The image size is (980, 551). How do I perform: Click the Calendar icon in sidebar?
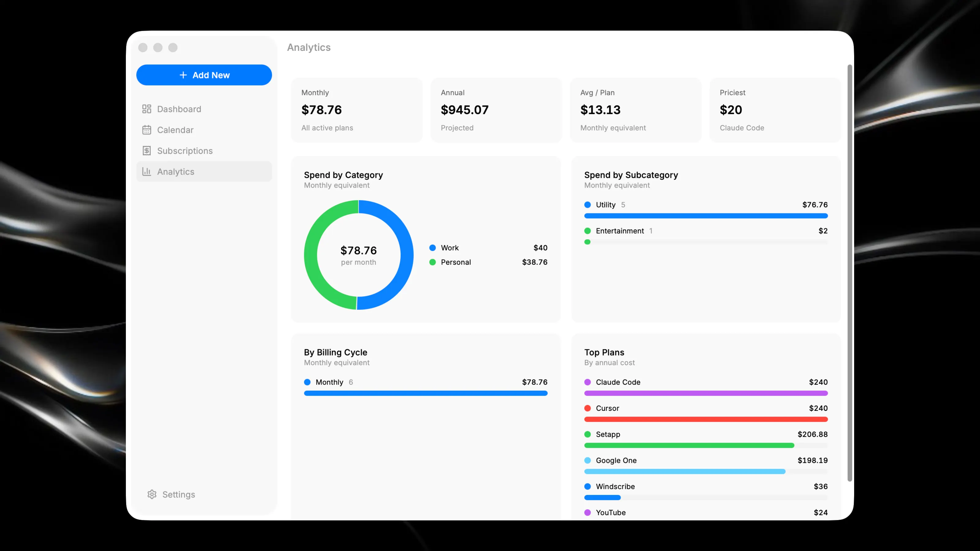(x=146, y=130)
